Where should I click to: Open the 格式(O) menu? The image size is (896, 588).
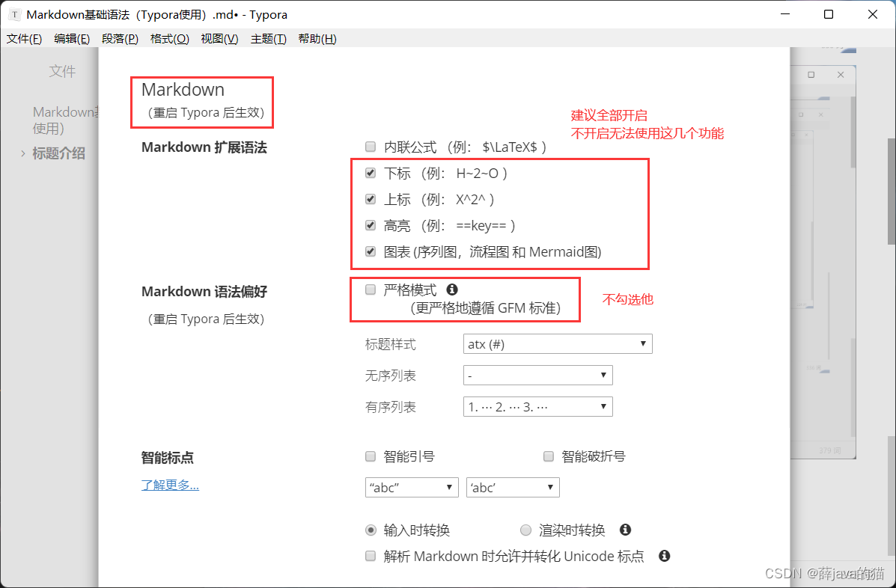pos(169,39)
